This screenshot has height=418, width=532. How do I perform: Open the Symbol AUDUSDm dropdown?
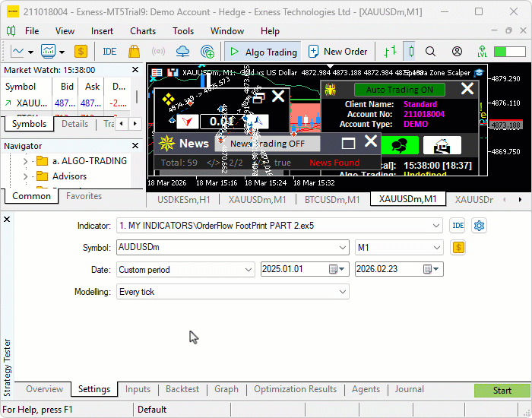pyautogui.click(x=343, y=248)
